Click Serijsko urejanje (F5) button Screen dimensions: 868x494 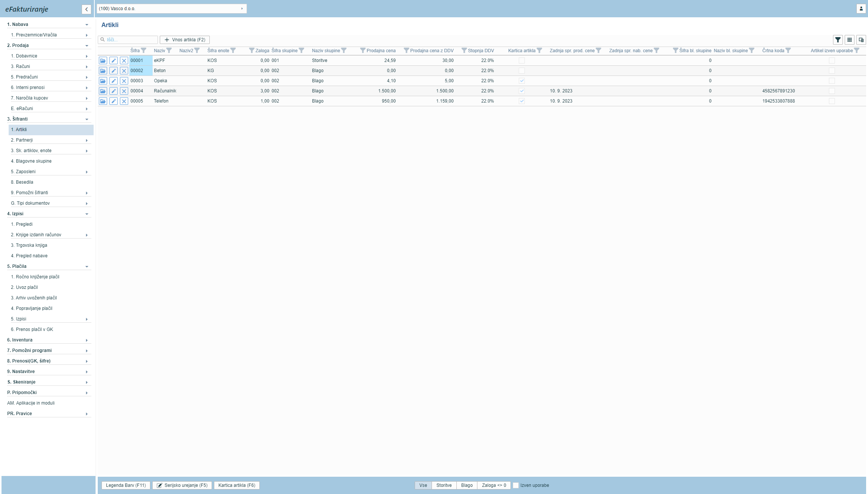[182, 485]
